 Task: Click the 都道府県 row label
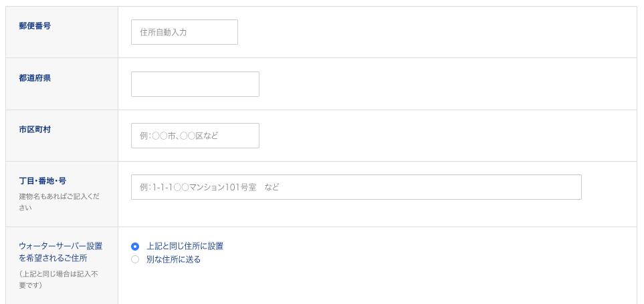35,78
